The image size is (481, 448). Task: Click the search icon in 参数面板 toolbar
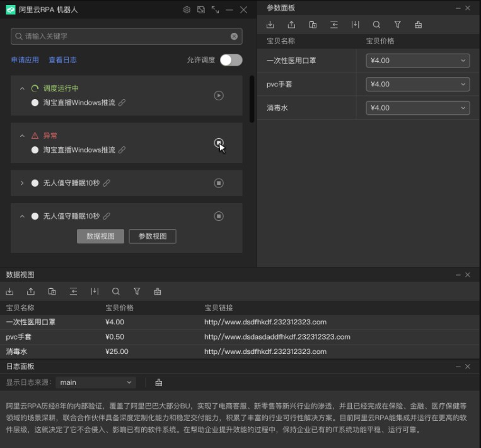click(376, 25)
